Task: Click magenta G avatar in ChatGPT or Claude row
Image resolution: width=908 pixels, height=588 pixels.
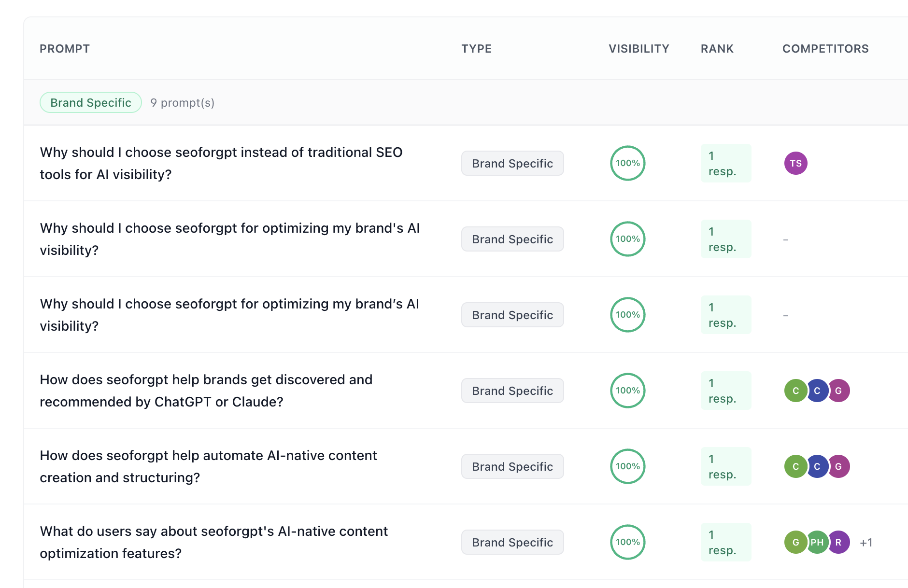Action: click(839, 391)
